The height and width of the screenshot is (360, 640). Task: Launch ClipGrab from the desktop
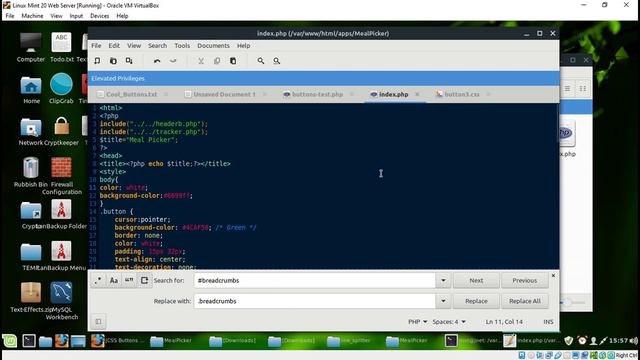point(61,89)
